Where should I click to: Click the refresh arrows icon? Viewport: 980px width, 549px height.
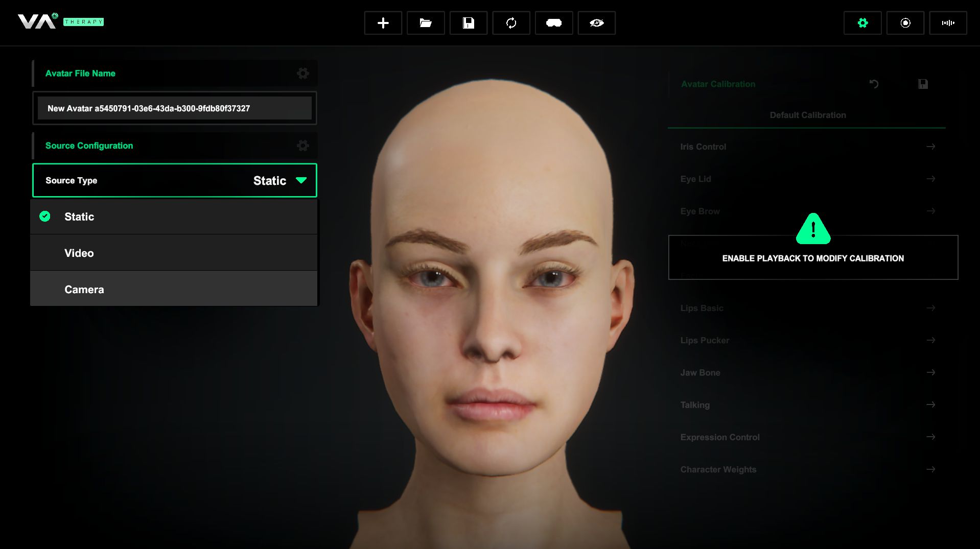pos(511,23)
